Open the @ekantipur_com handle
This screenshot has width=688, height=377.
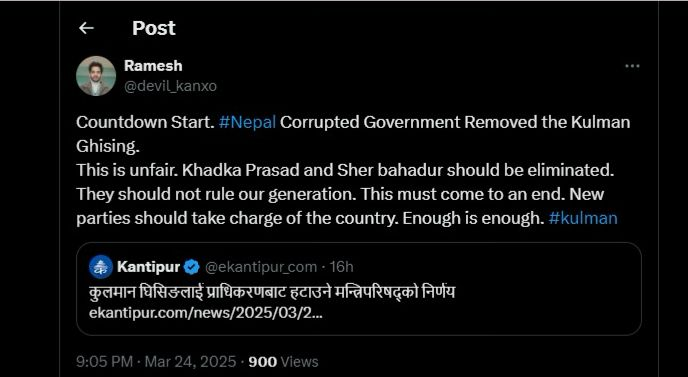point(261,267)
